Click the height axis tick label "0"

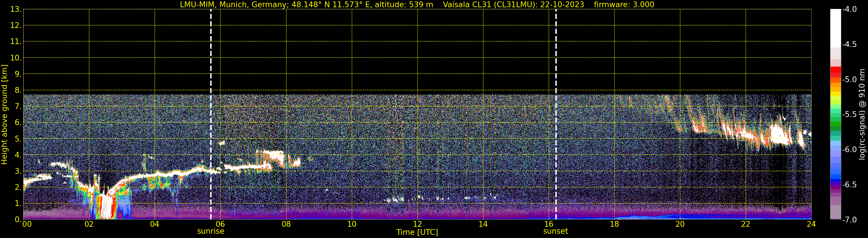click(18, 220)
